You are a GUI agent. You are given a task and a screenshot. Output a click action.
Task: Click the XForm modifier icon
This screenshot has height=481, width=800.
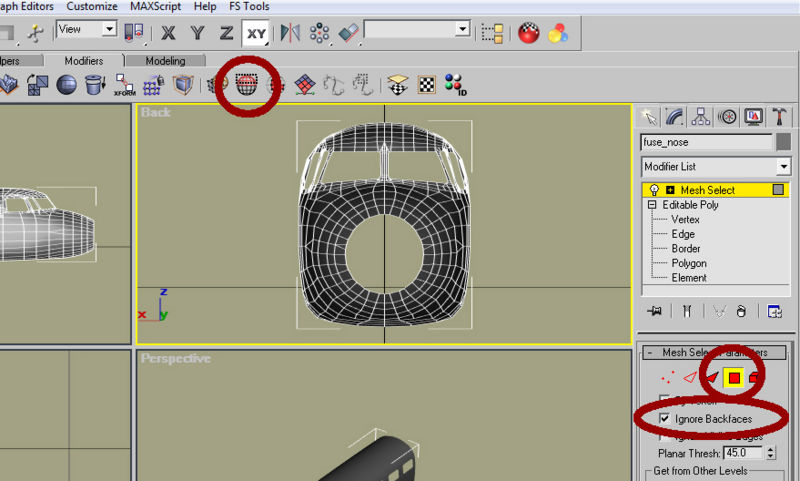[x=124, y=85]
